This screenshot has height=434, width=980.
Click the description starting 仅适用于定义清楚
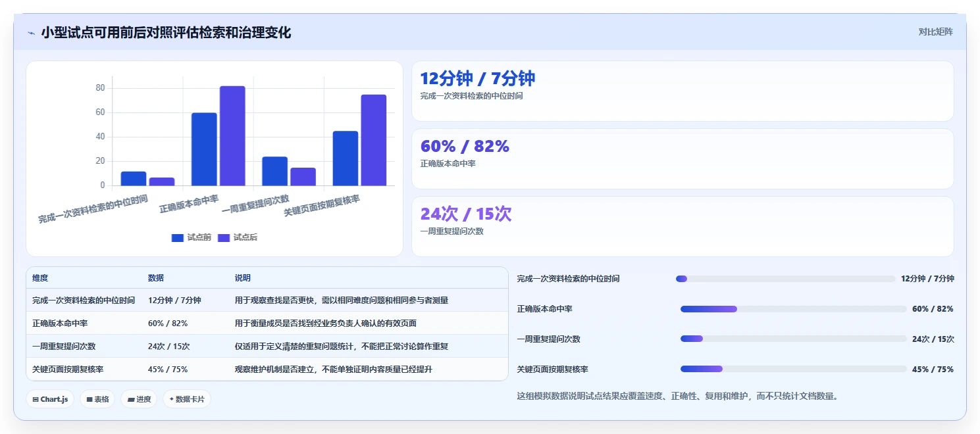point(342,347)
